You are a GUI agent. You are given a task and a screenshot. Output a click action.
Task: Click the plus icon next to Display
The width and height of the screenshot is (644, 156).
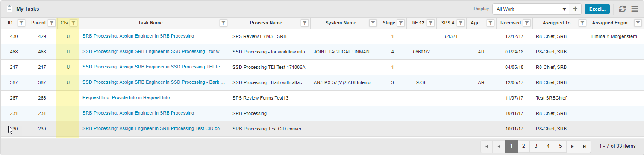click(x=575, y=9)
